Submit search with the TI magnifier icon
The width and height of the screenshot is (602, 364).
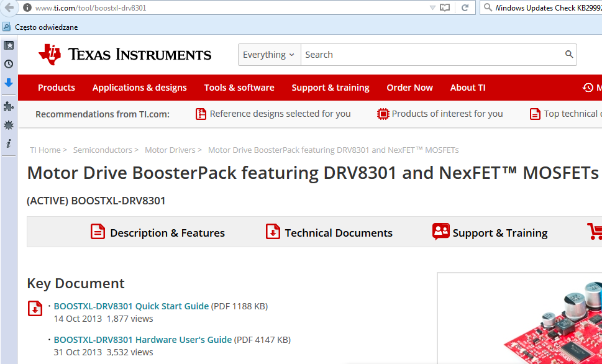tap(569, 55)
